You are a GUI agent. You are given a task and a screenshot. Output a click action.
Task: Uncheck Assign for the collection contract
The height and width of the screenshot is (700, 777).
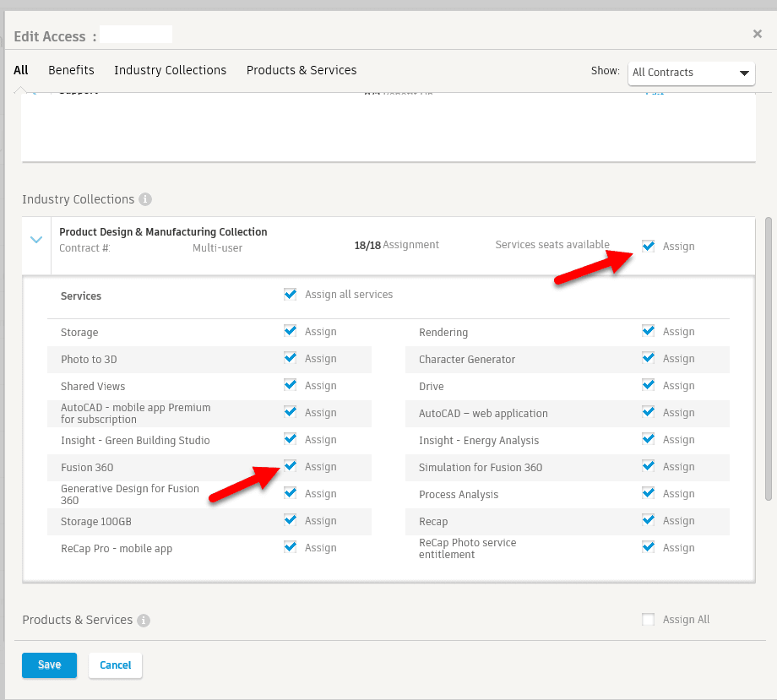point(648,247)
